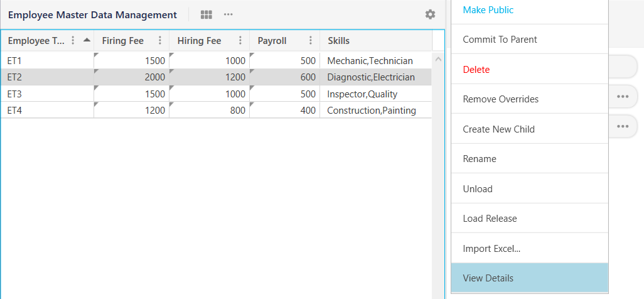Click Payroll value 600
The image size is (644, 299).
coord(284,77)
